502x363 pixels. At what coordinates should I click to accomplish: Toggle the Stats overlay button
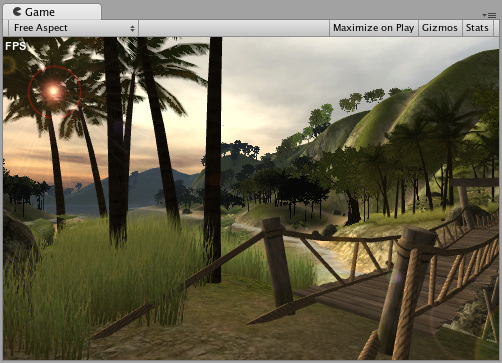[477, 28]
